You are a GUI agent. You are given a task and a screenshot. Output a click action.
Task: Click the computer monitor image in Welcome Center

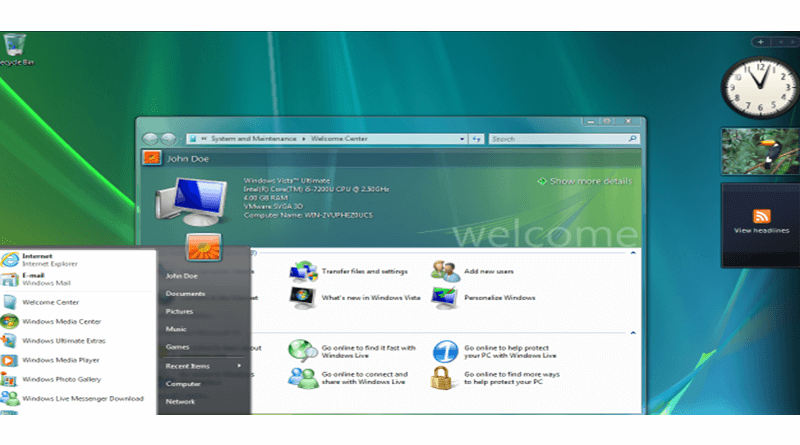[192, 202]
